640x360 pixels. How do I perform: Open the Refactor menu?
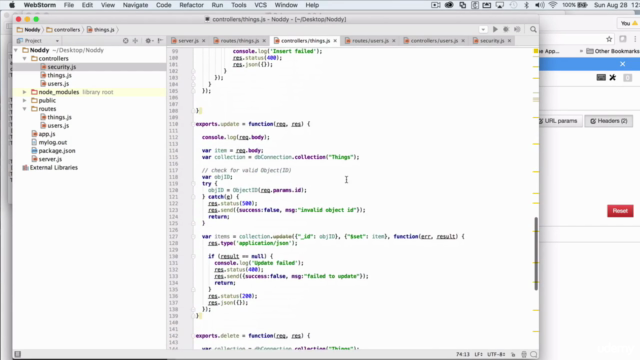[x=191, y=5]
